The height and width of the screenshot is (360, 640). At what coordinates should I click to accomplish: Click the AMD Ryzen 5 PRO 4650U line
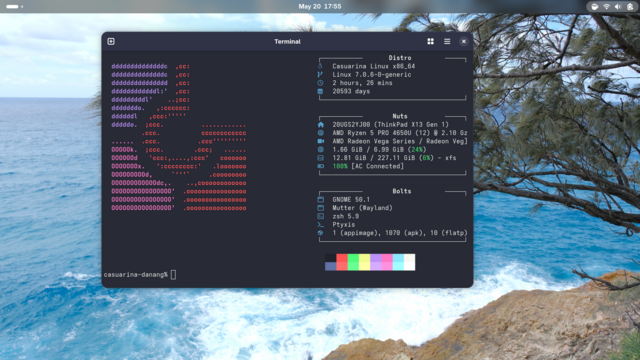(400, 133)
